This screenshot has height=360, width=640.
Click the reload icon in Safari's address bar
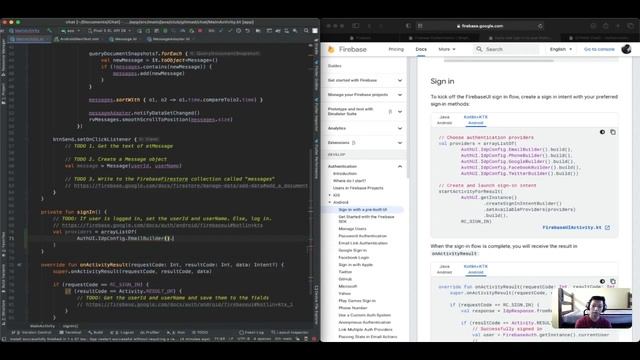[540, 26]
